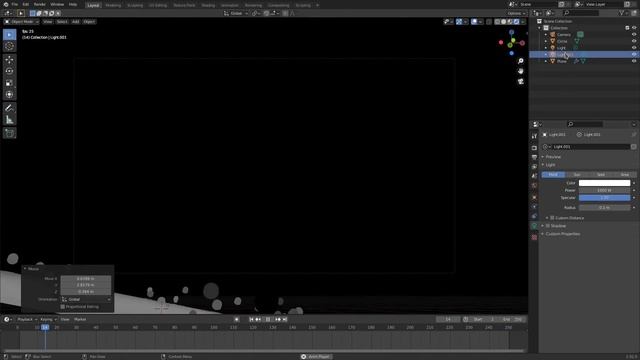The width and height of the screenshot is (640, 360).
Task: Expand the Camera tree item
Action: click(546, 34)
